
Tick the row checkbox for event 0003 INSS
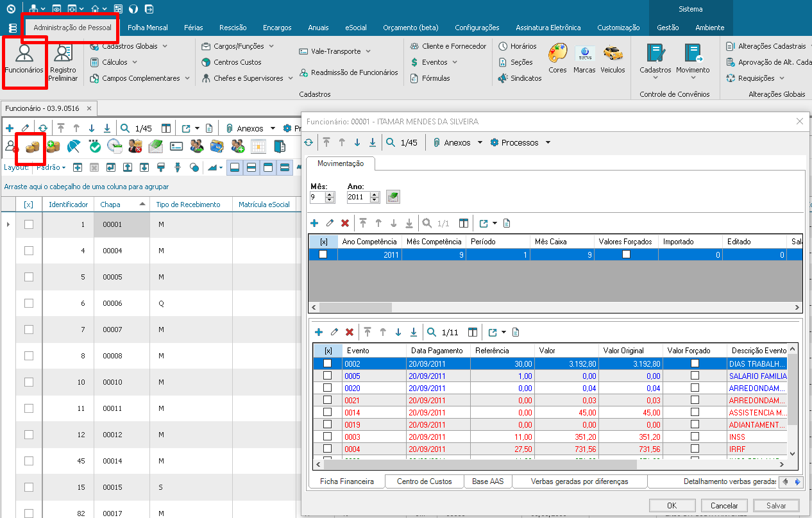[x=327, y=437]
